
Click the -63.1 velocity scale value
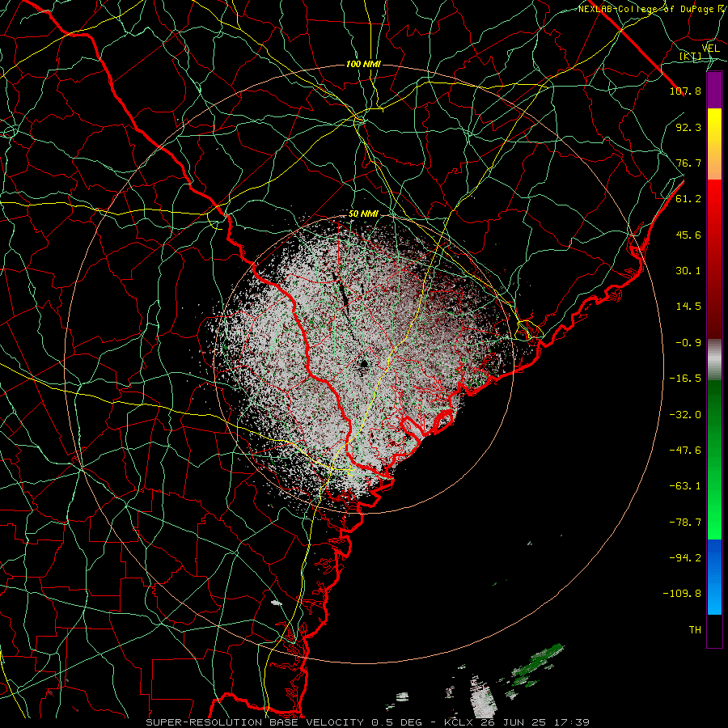tap(685, 486)
